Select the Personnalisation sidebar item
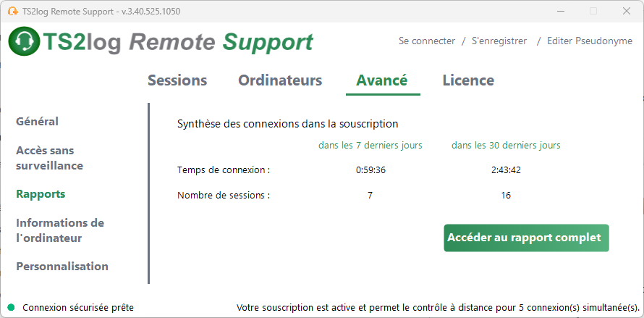Viewport: 644px width, 318px height. click(x=62, y=266)
